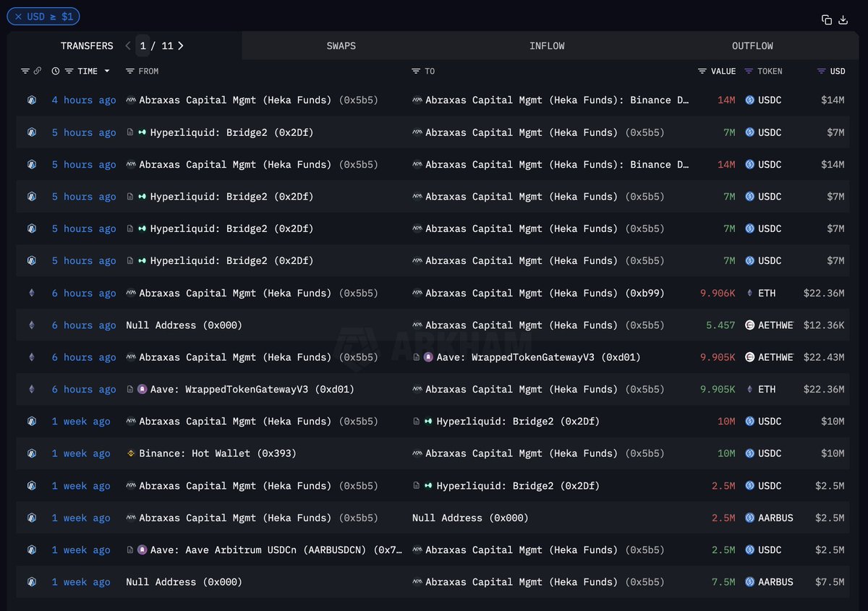Click the page number field showing 1
The width and height of the screenshot is (868, 611).
(143, 46)
